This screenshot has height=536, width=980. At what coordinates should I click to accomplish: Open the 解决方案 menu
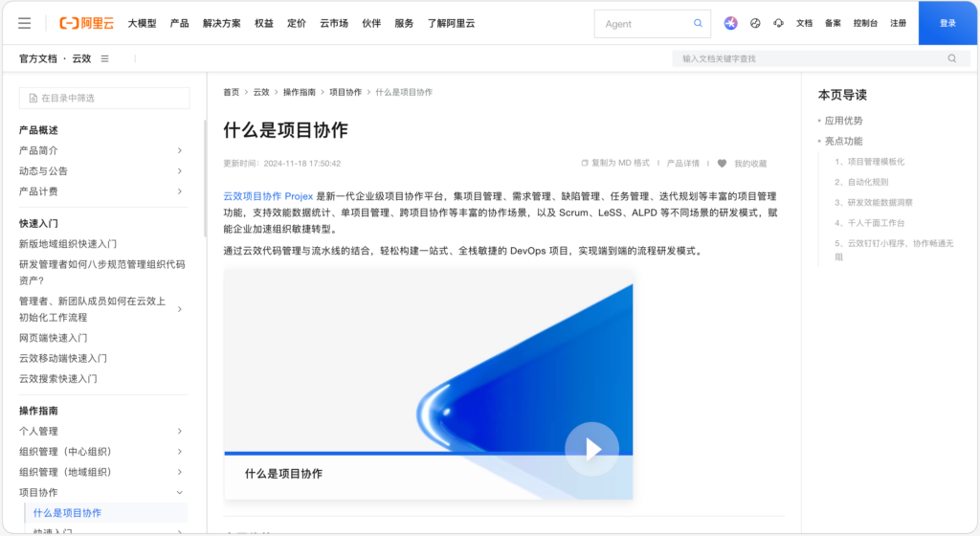[222, 24]
